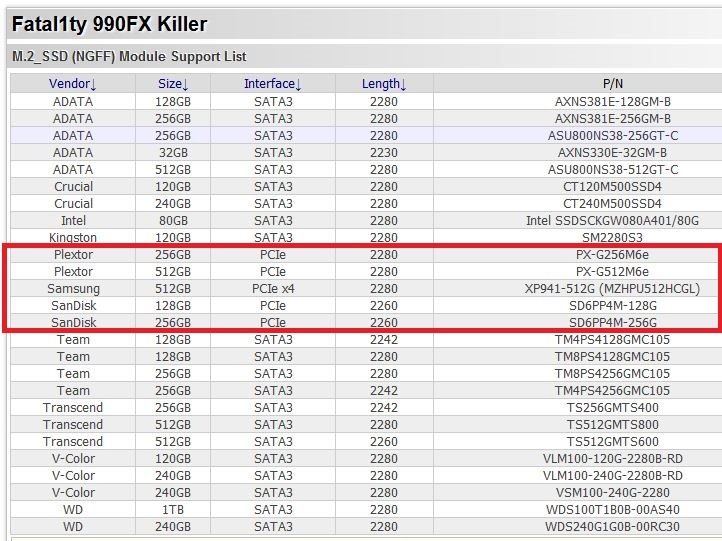The height and width of the screenshot is (541, 722).
Task: Sort table by Length column header
Action: point(384,84)
